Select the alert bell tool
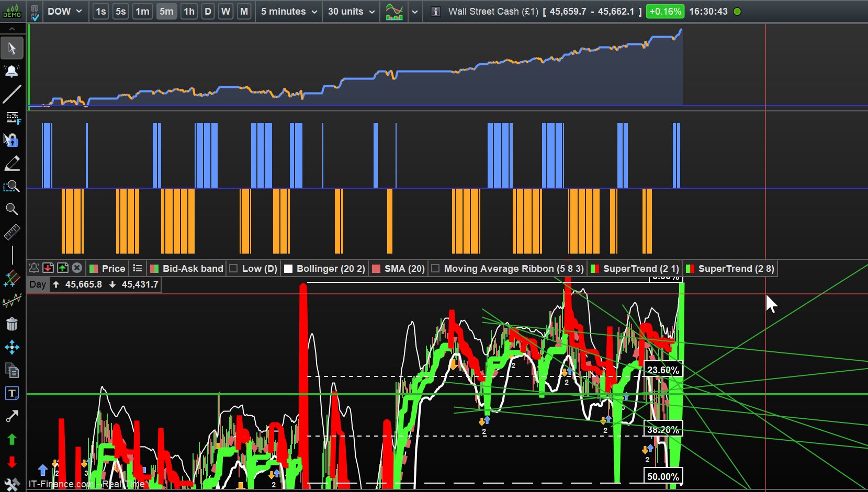The image size is (868, 492). (12, 71)
